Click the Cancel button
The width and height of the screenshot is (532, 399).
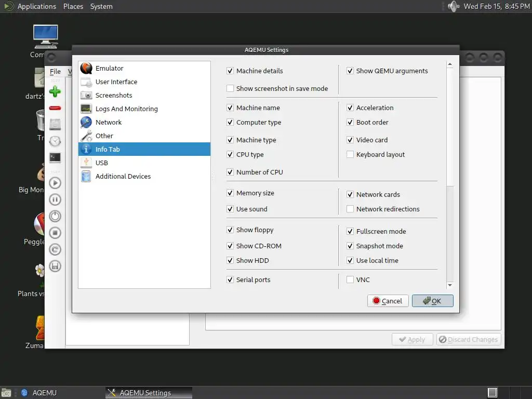coord(388,301)
